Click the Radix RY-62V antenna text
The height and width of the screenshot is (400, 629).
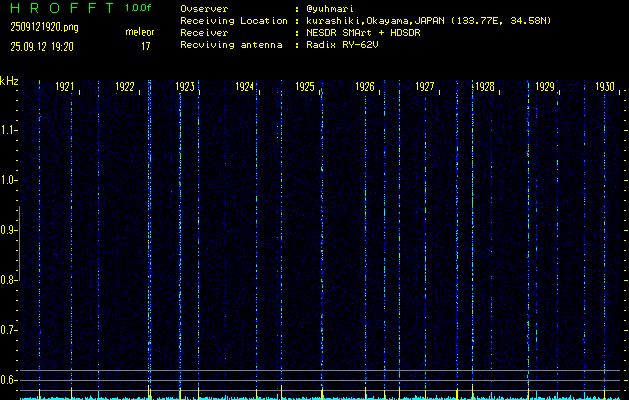point(342,45)
